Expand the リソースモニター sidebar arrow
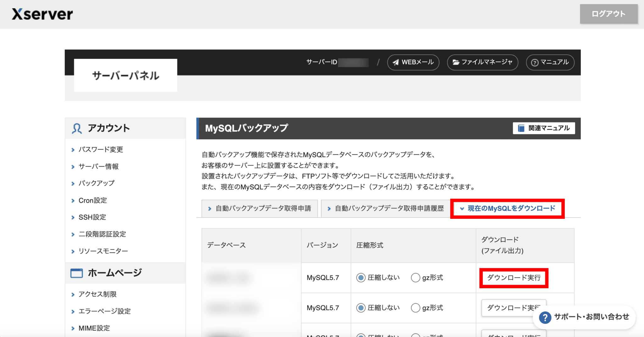The height and width of the screenshot is (337, 644). click(x=73, y=251)
